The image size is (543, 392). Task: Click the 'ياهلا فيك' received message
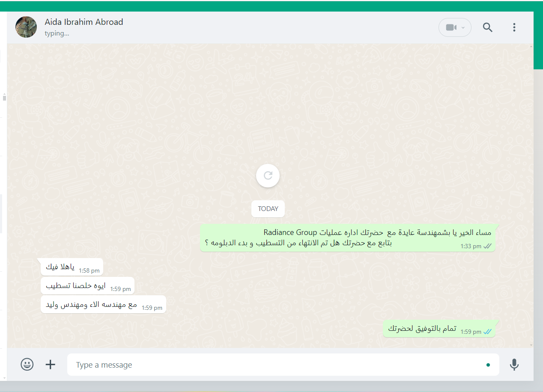(x=72, y=267)
